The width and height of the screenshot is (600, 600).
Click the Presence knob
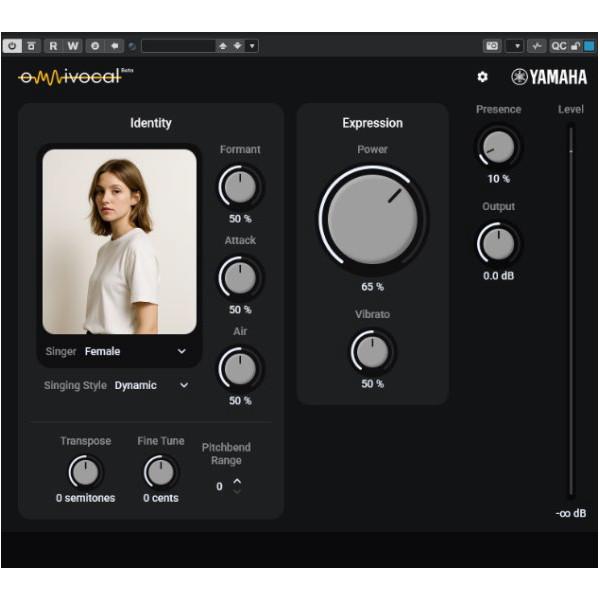click(498, 147)
